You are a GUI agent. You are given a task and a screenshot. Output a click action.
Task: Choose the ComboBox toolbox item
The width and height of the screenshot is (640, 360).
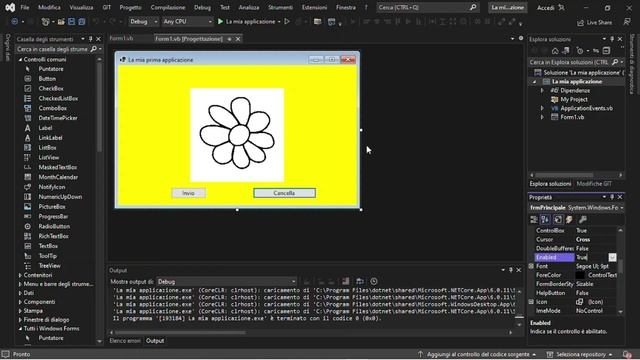(52, 108)
